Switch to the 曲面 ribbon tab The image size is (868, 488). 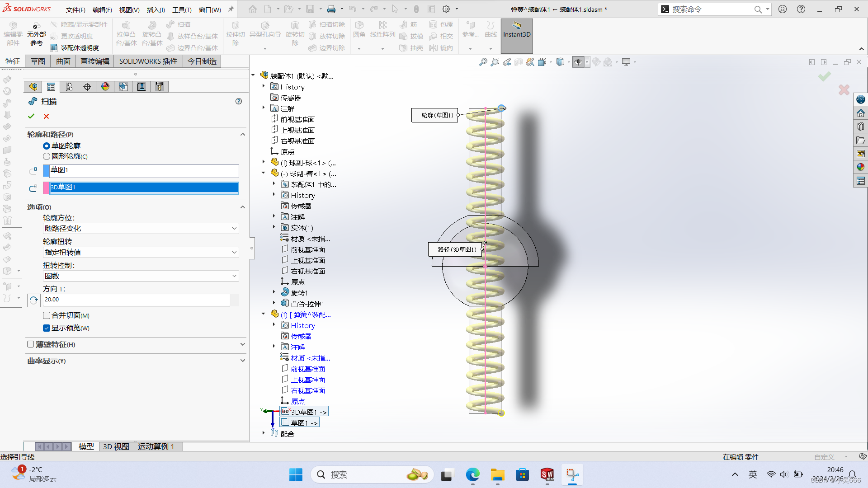[x=63, y=61]
